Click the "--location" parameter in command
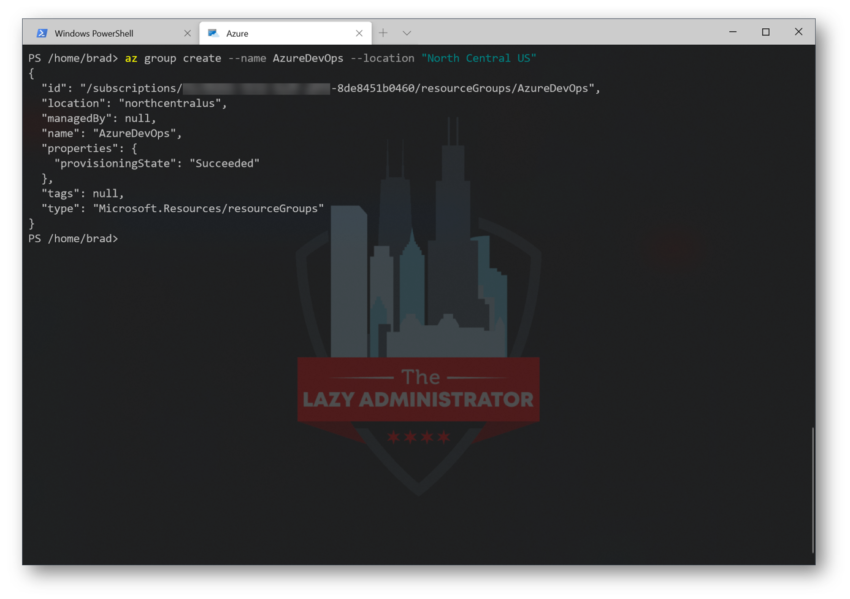 click(x=382, y=58)
